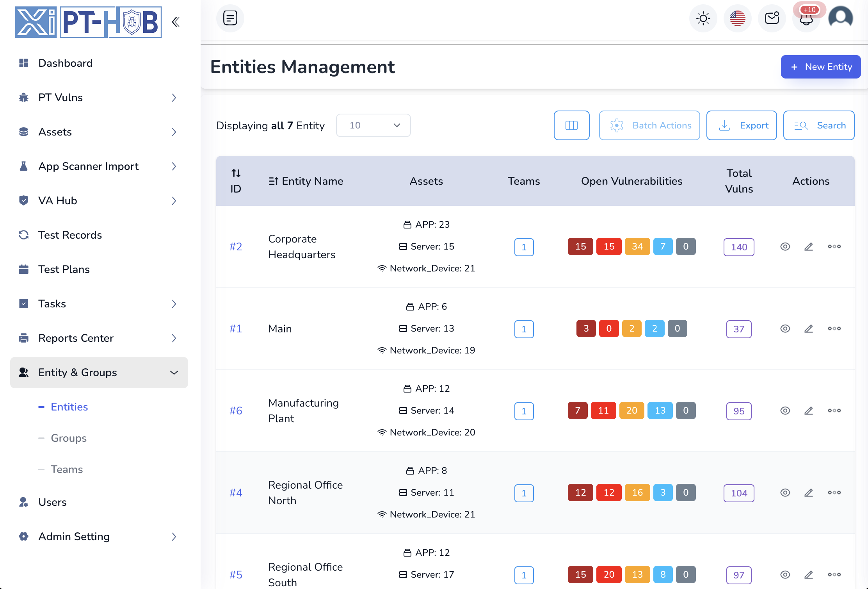Click the orange 34 vulnerability badge

click(x=637, y=247)
